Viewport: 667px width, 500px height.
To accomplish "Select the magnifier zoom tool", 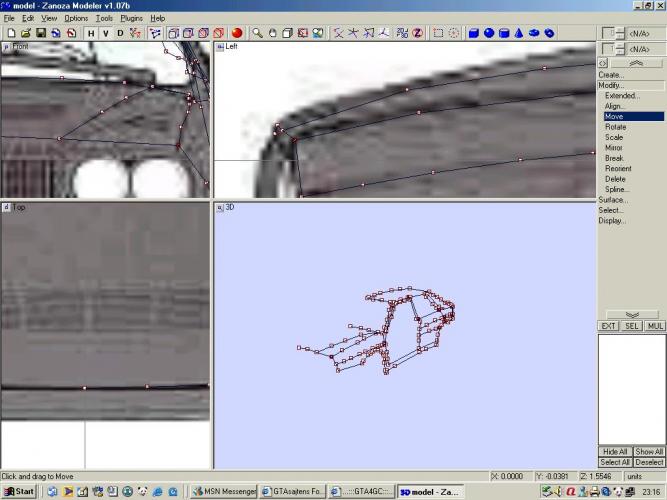I will 257,33.
